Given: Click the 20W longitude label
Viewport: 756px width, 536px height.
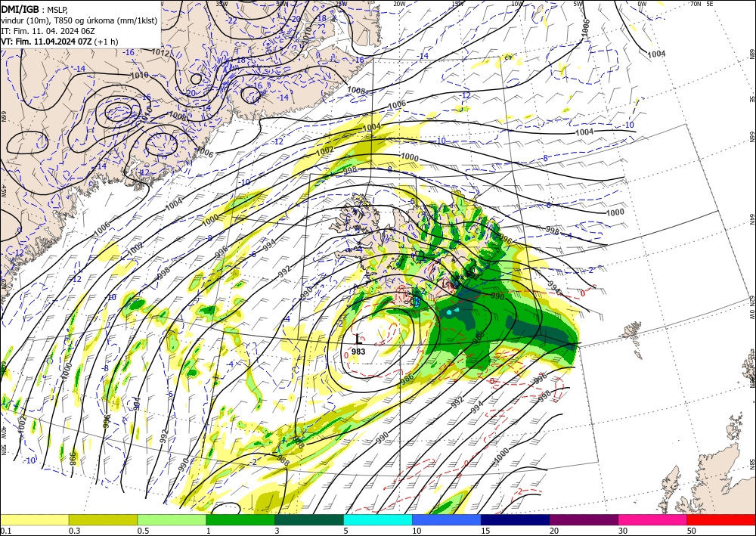Looking at the screenshot, I should pyautogui.click(x=399, y=4).
